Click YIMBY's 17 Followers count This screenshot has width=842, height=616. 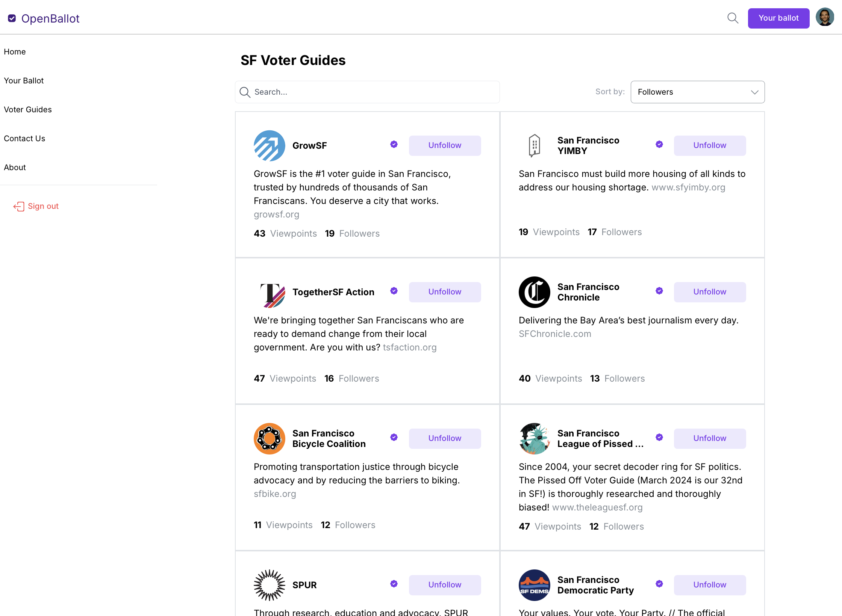click(x=615, y=232)
